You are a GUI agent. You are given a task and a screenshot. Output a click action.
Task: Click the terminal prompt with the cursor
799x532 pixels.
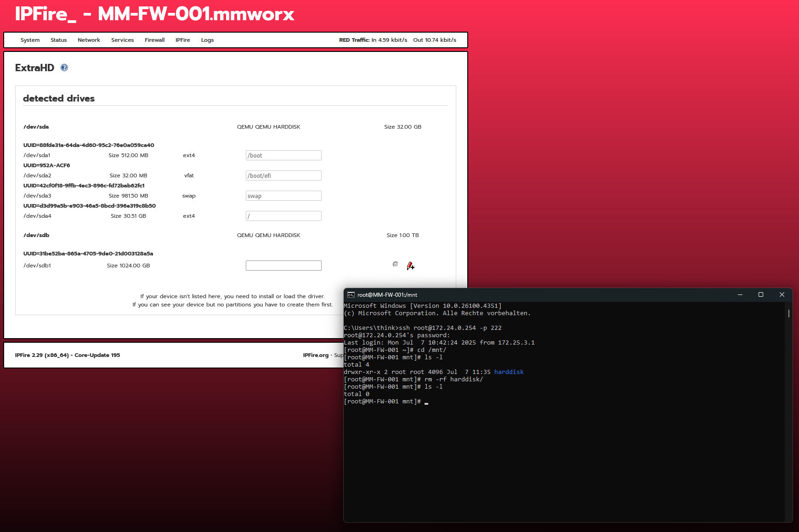(x=386, y=402)
